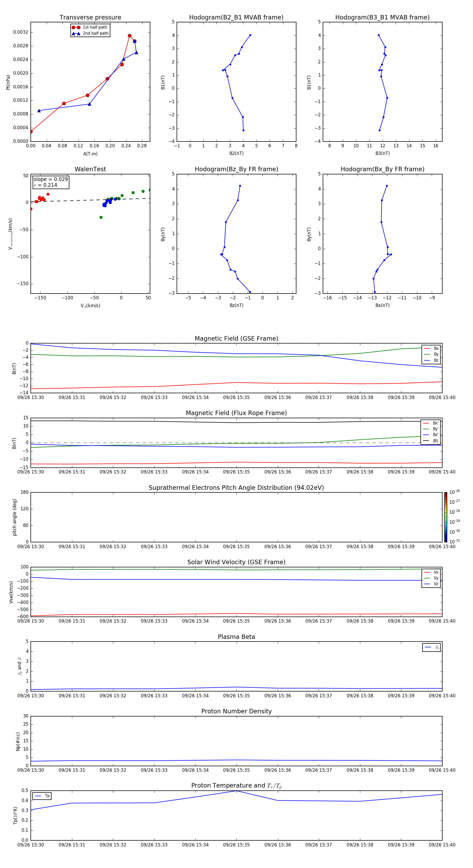Click the 'Solar Wind Velocity (GSE Frame)' title
Image resolution: width=473 pixels, height=868 pixels.
[x=236, y=562]
